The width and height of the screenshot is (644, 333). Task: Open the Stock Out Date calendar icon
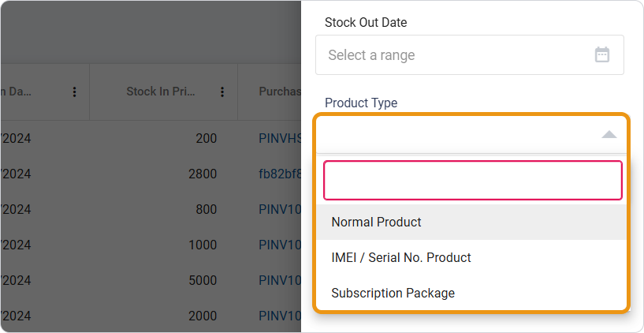tap(601, 55)
